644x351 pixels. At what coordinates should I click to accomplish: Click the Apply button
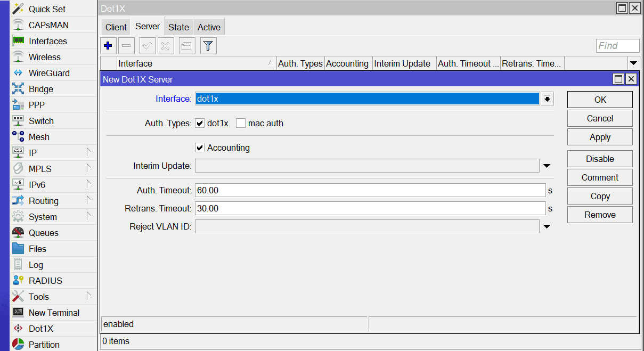tap(600, 137)
